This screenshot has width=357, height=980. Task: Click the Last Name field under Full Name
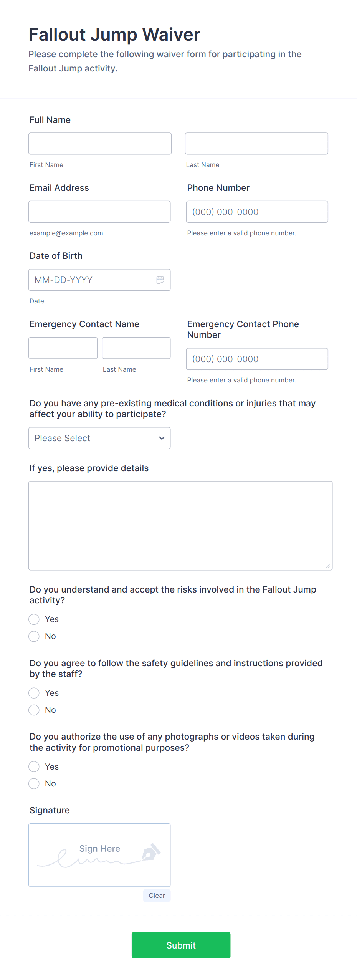[256, 143]
